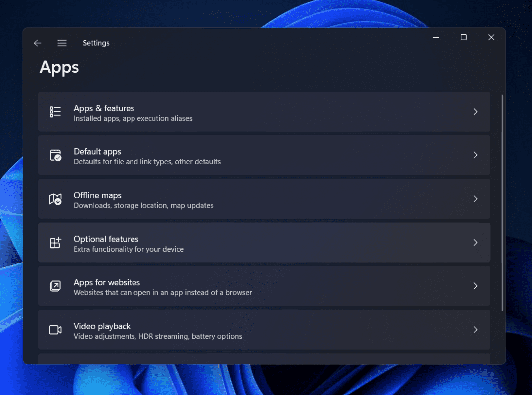Expand the Optional features row chevron
Screen dimensions: 532x395
(x=475, y=243)
